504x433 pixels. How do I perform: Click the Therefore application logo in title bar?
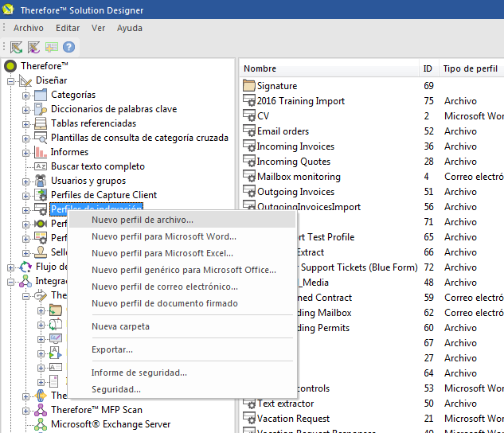click(8, 10)
